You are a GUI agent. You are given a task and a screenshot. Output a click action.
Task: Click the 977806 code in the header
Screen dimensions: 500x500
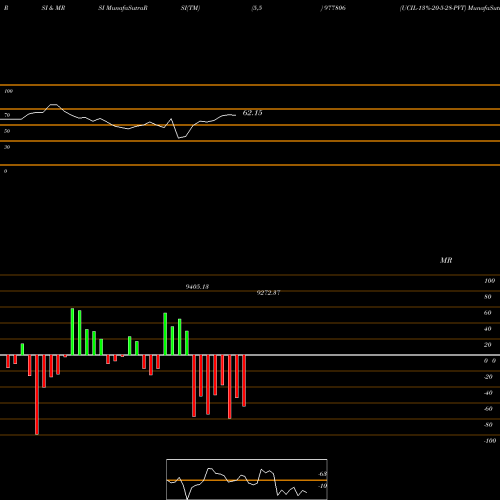click(x=334, y=8)
